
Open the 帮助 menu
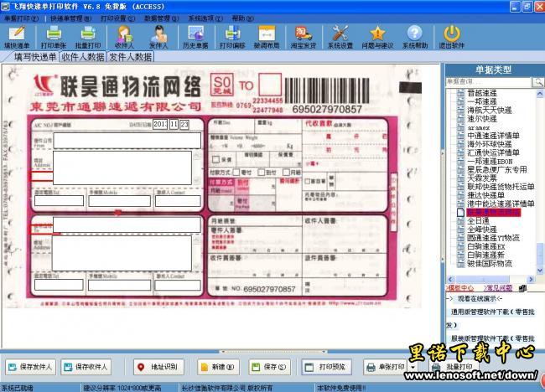point(242,18)
